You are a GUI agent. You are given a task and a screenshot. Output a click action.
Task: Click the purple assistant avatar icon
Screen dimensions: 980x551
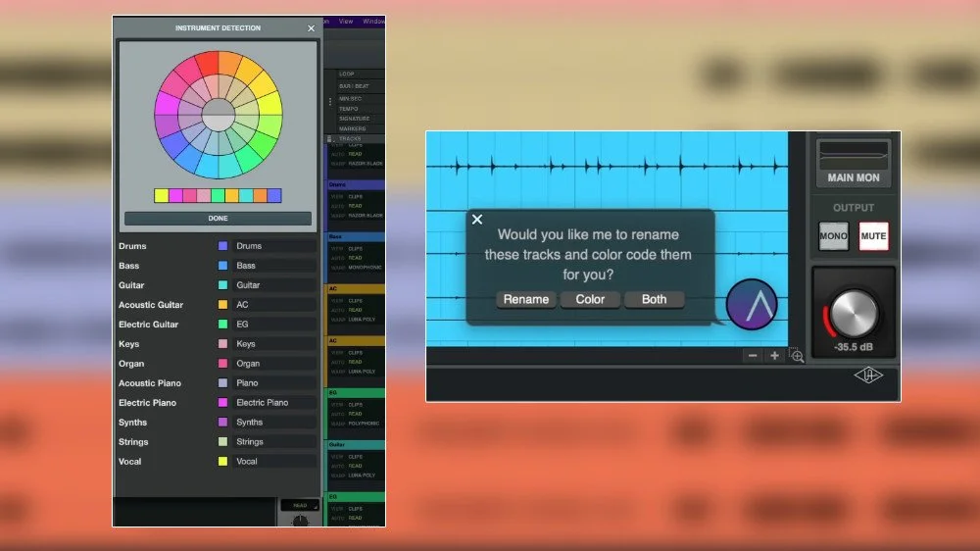[x=752, y=305]
